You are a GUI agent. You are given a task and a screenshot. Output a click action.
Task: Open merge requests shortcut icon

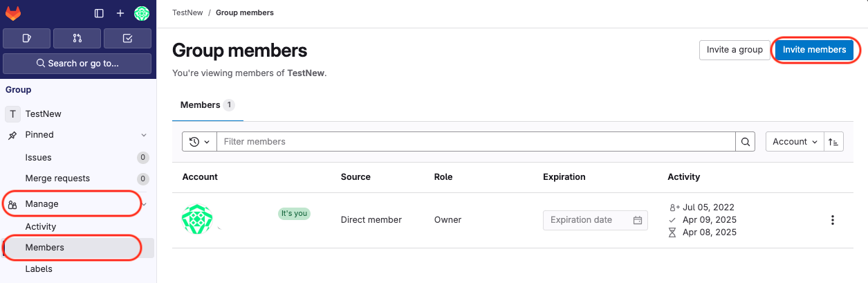point(77,38)
